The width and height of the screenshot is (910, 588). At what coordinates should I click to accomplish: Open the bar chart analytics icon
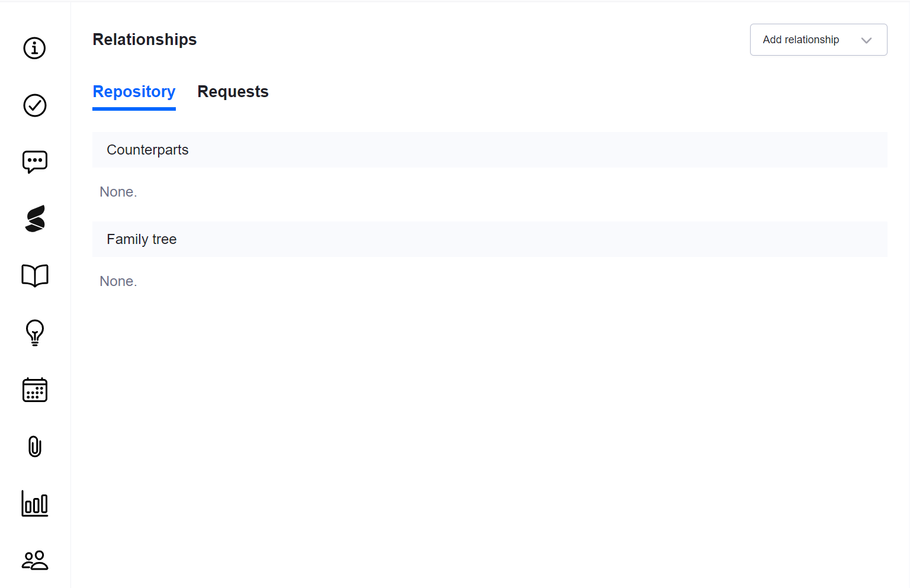34,504
